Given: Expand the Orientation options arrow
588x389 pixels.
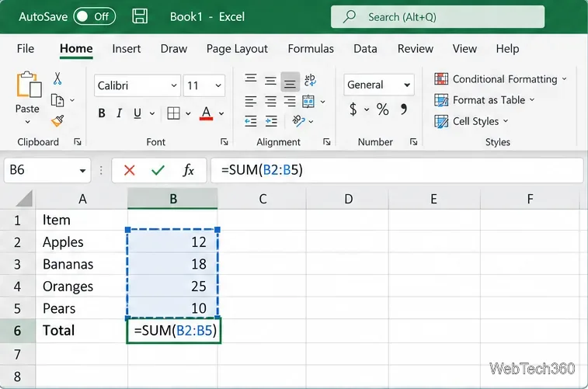Looking at the screenshot, I should (311, 121).
